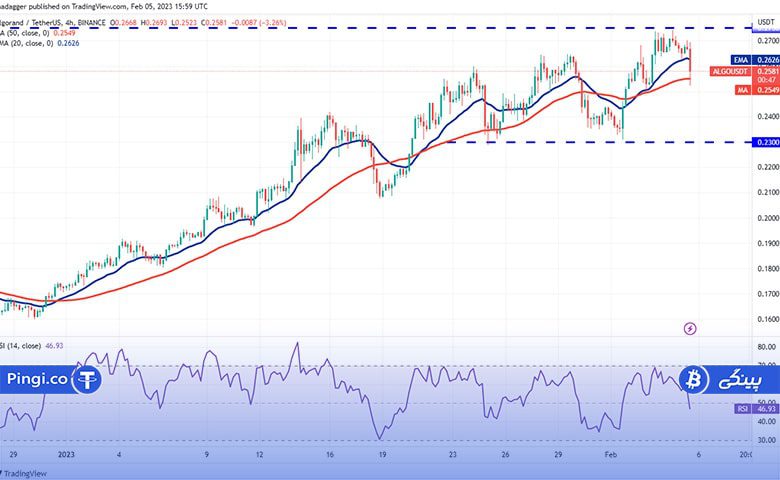Click the 19 date label on time axis
Viewport: 780px width, 480px height.
click(x=382, y=455)
